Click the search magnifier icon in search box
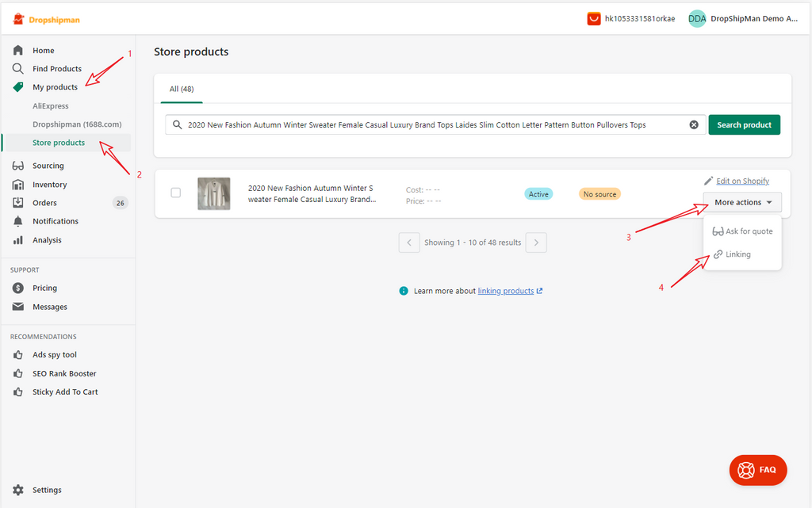This screenshot has height=508, width=812. 177,124
